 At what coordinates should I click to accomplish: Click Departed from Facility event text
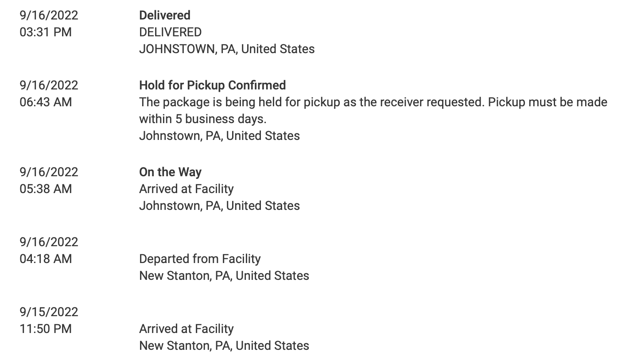tap(200, 259)
